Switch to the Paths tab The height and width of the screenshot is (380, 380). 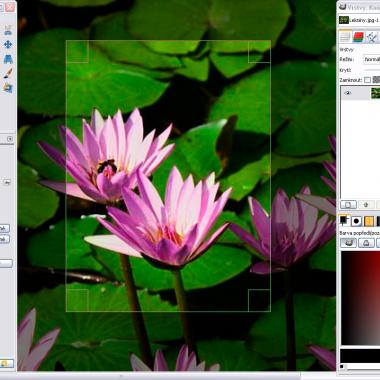click(372, 37)
